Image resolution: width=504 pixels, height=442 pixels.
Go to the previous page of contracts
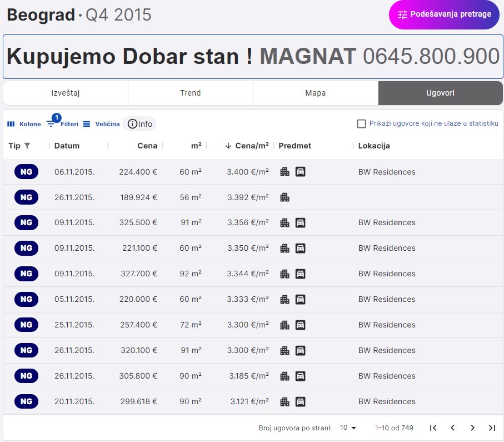point(453,428)
